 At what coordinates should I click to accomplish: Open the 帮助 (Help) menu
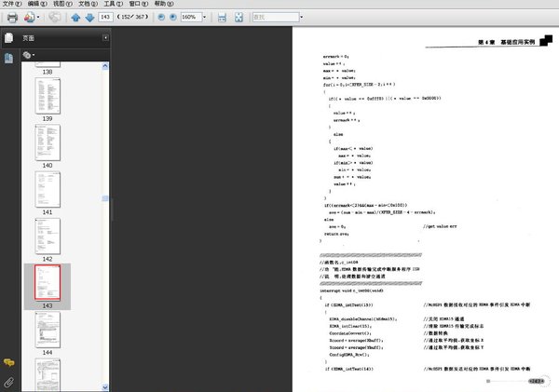coord(164,4)
